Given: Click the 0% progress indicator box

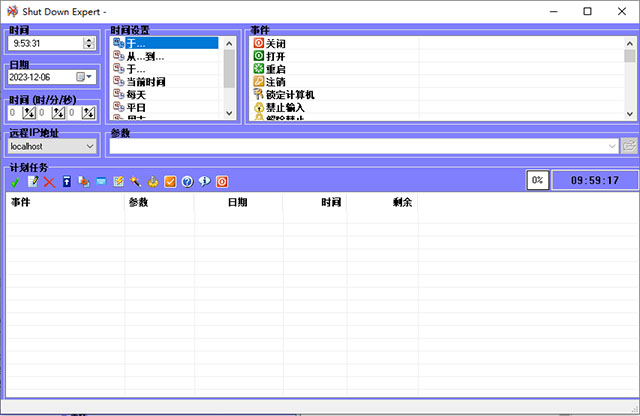Looking at the screenshot, I should tap(538, 180).
